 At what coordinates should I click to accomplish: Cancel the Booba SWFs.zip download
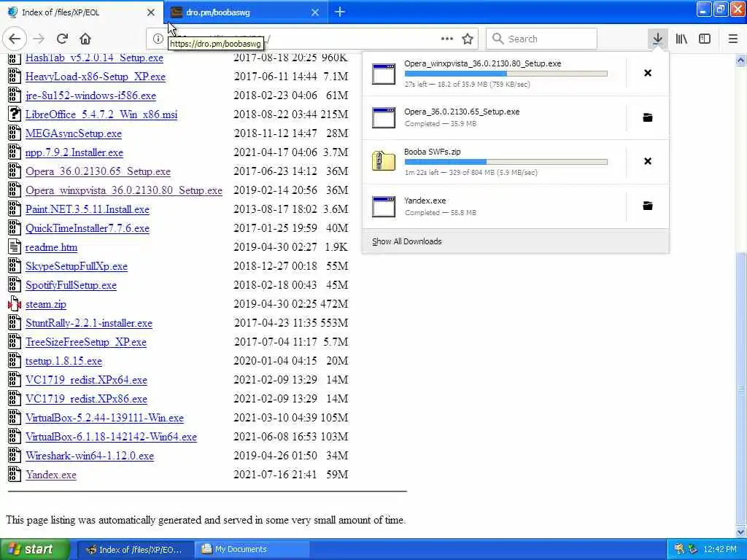tap(648, 161)
